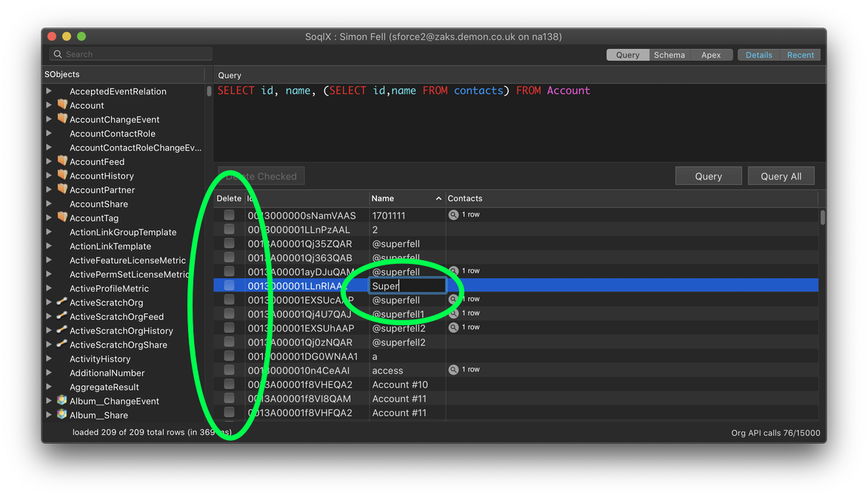Click the ActiveScratchOrgShare object icon
Viewport: 868px width, 498px height.
[62, 344]
